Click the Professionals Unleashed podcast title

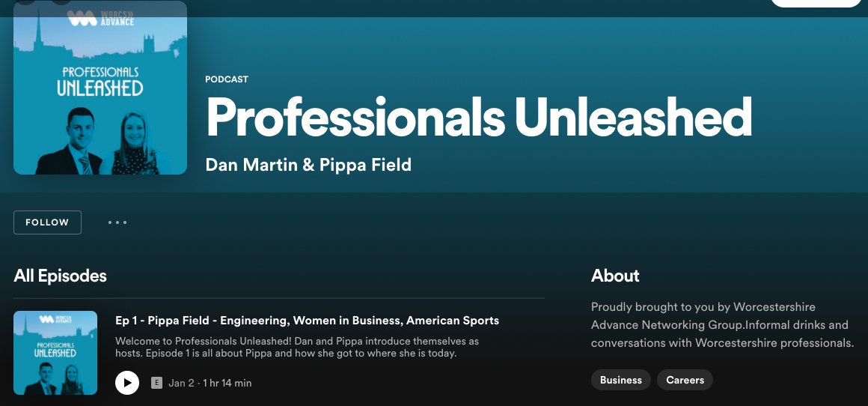click(x=479, y=116)
